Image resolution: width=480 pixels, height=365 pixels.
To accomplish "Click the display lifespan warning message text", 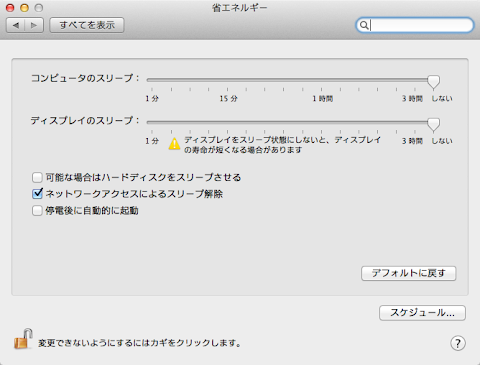I will pyautogui.click(x=283, y=145).
